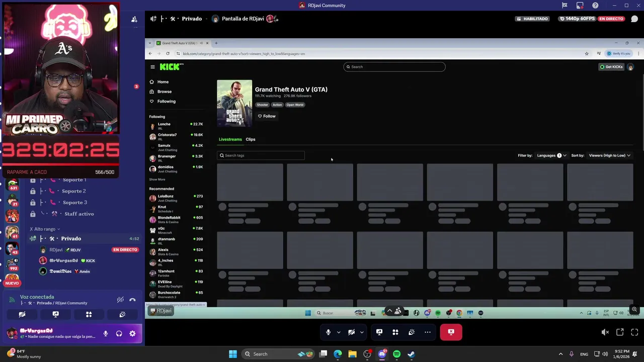Viewport: 644px width, 362px height.
Task: Click the Get KICKs button
Action: pyautogui.click(x=611, y=67)
